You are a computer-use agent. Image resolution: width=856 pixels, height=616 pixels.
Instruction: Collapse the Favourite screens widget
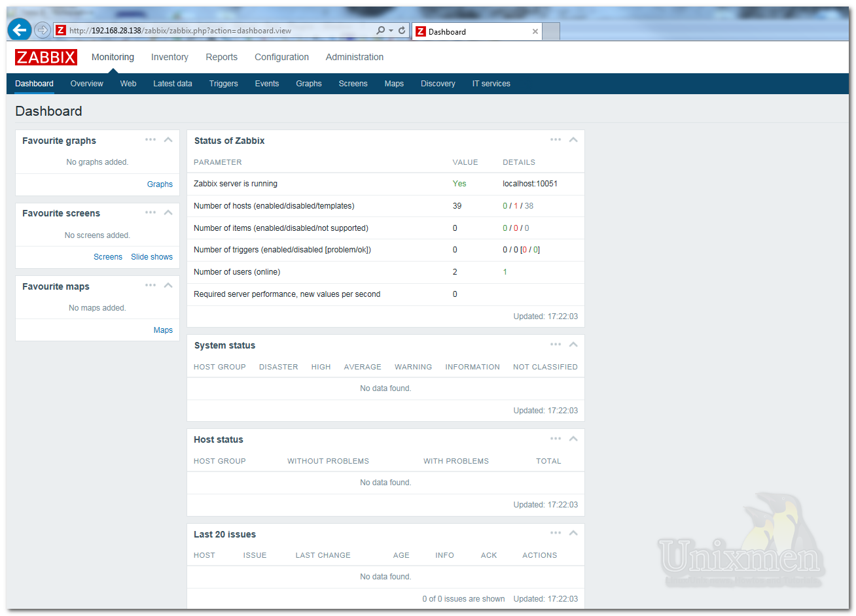point(168,212)
